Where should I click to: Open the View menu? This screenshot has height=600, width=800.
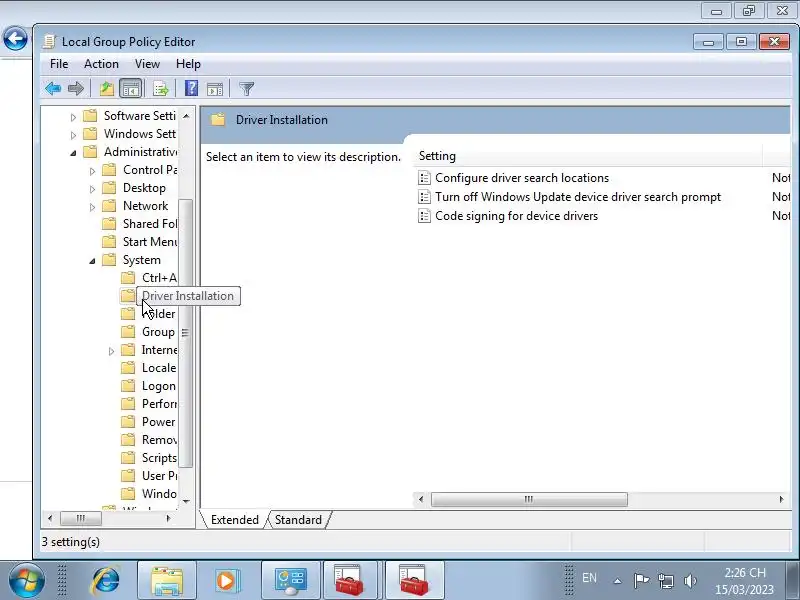(x=147, y=64)
